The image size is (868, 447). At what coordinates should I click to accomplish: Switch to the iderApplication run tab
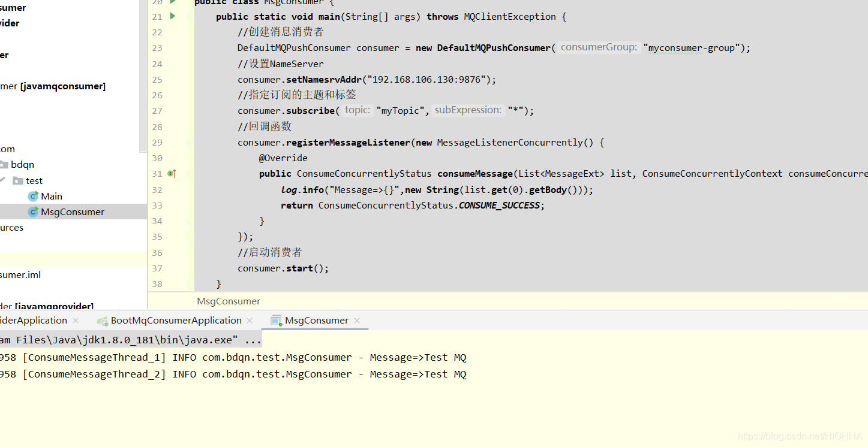[x=34, y=321]
